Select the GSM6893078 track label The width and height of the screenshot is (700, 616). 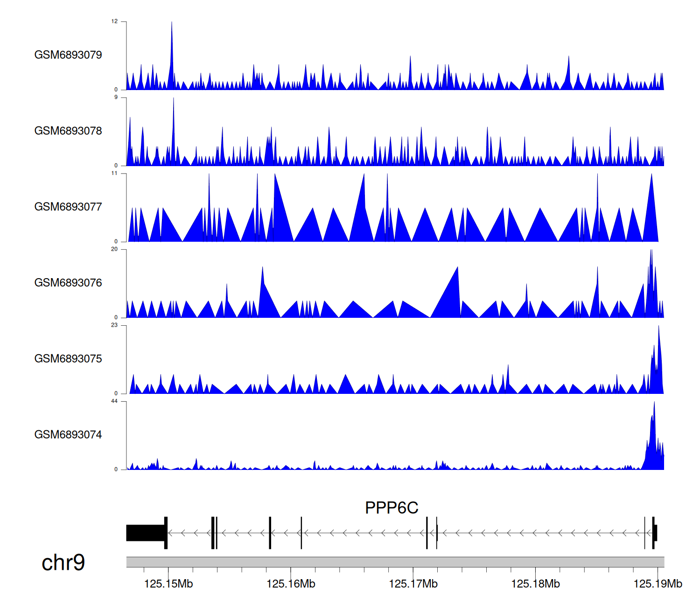click(68, 131)
